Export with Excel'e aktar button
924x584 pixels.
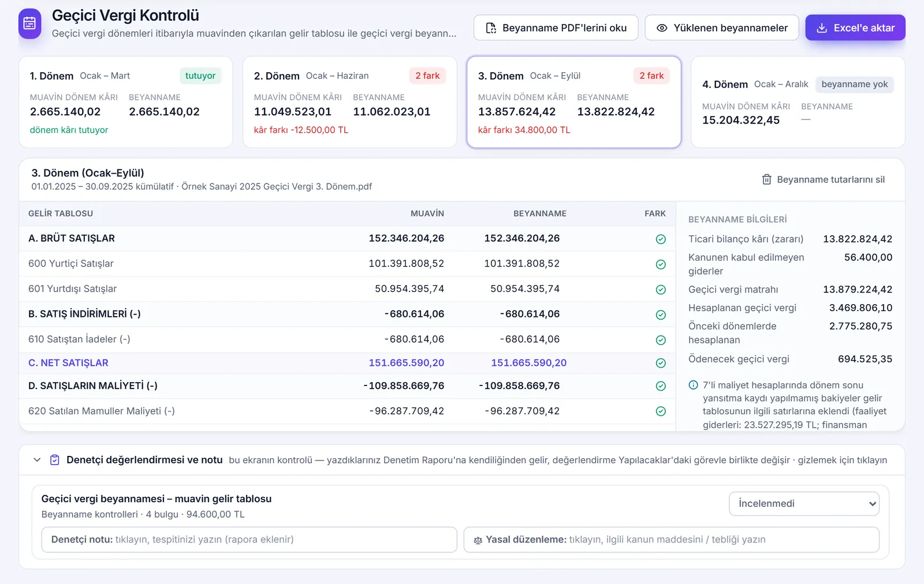[x=855, y=28]
